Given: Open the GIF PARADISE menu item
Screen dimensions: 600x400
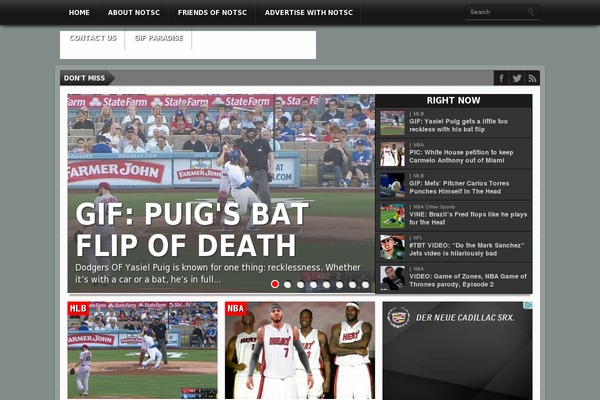Looking at the screenshot, I should [x=159, y=38].
